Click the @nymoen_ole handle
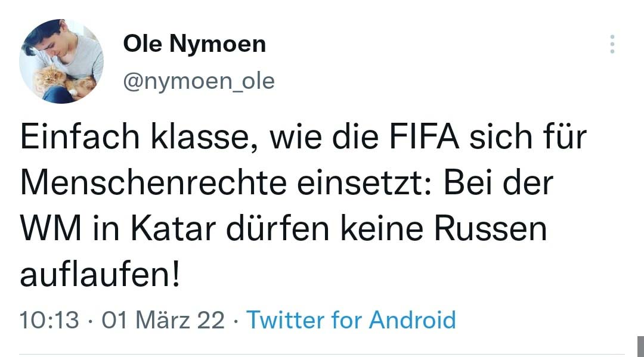This screenshot has width=644, height=357. tap(199, 80)
